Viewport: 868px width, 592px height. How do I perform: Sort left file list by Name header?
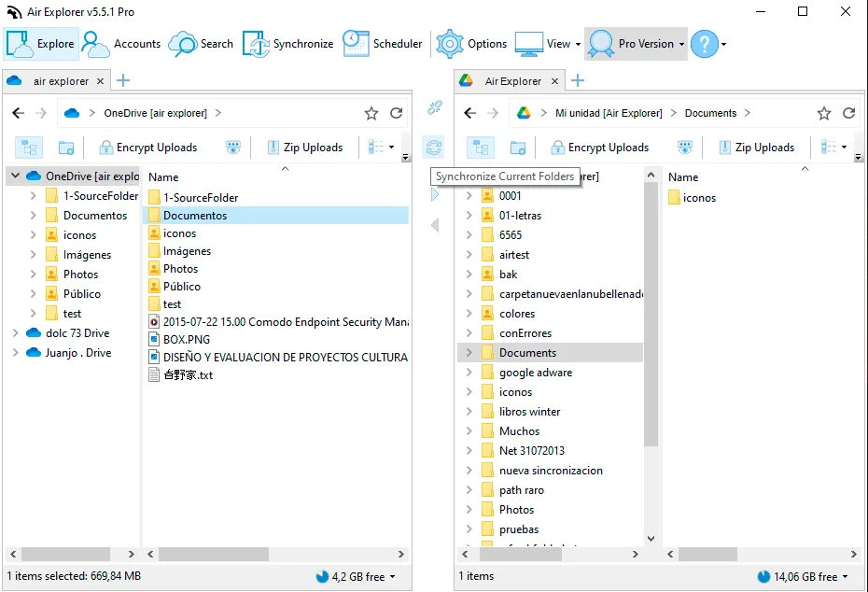[163, 177]
